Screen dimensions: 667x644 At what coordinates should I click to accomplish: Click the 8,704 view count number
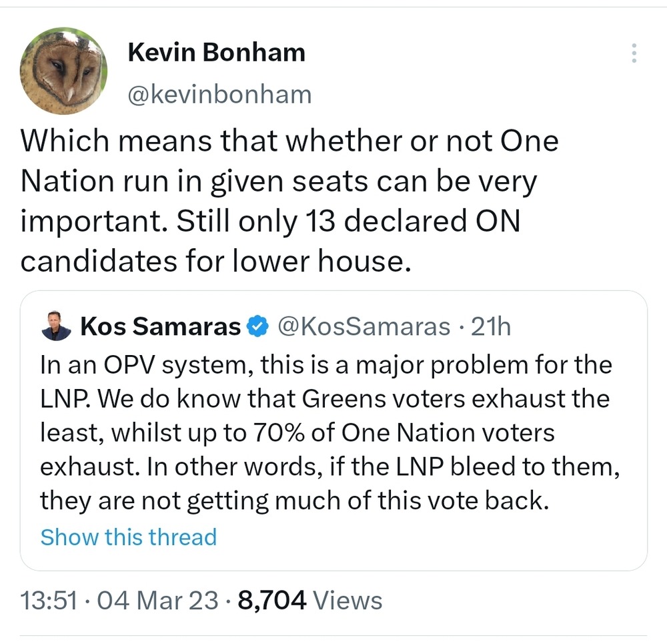coord(271,601)
